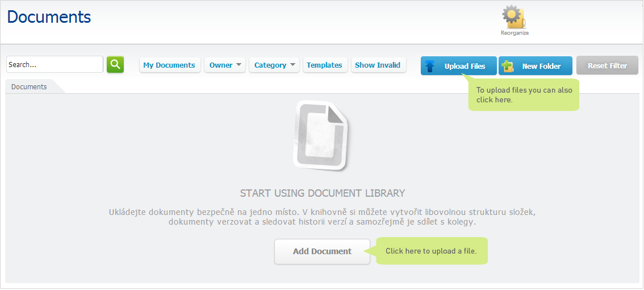Click the large document placeholder icon
Viewport: 644px width, 290px height.
320,136
